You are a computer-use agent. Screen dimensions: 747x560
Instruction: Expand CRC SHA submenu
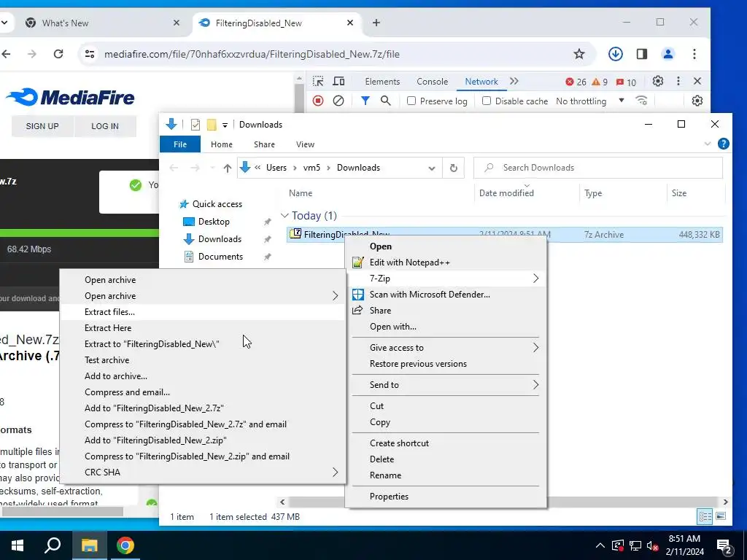(203, 472)
